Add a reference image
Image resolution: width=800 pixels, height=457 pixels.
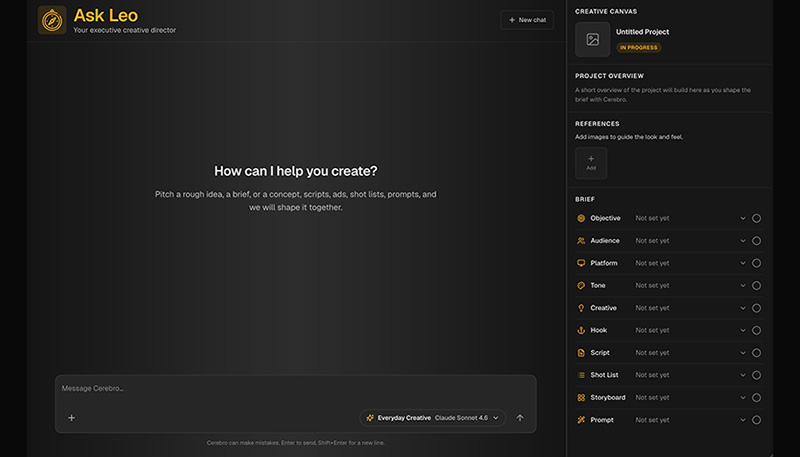tap(591, 163)
